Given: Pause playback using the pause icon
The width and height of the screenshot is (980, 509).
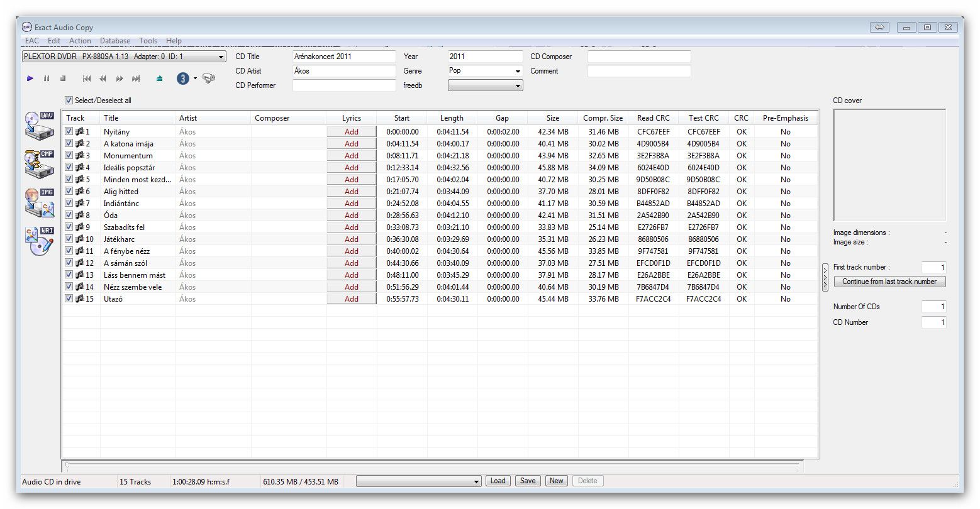Looking at the screenshot, I should pos(47,79).
